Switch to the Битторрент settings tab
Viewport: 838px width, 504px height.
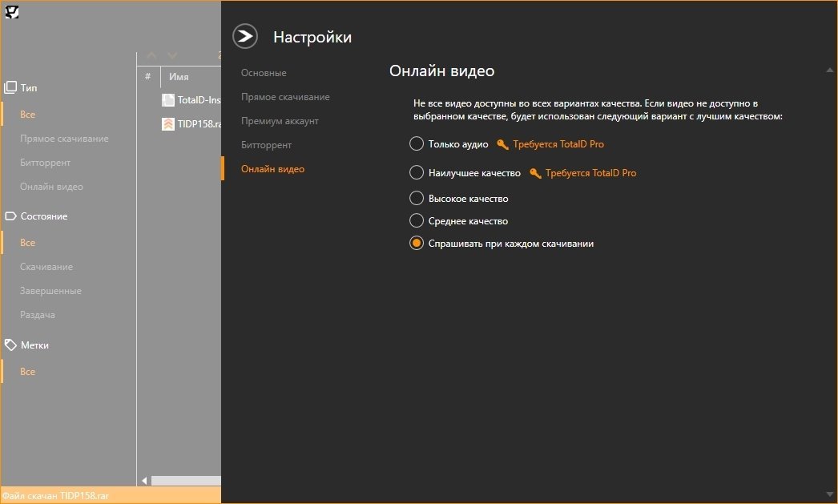click(x=266, y=145)
